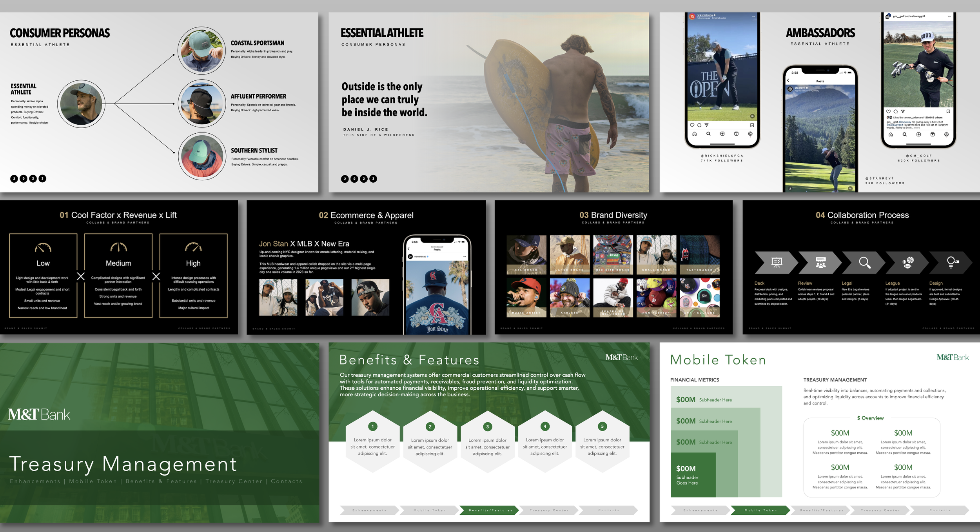Open the Contacts tab on Benefits & Features slide
Image resolution: width=980 pixels, height=532 pixels.
[608, 510]
